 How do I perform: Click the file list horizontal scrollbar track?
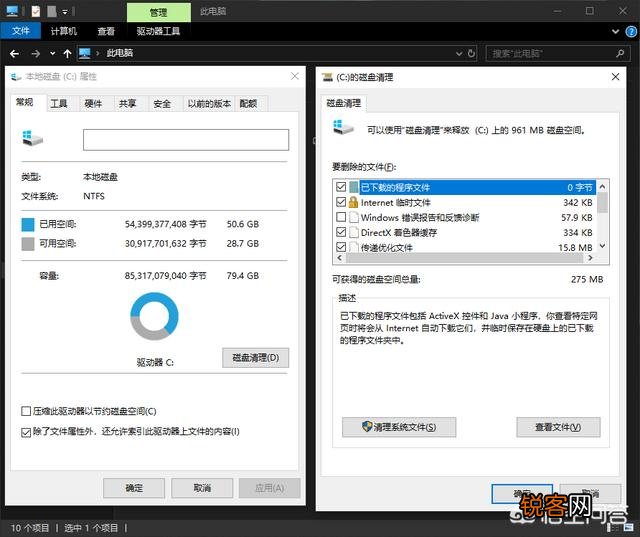pos(464,258)
